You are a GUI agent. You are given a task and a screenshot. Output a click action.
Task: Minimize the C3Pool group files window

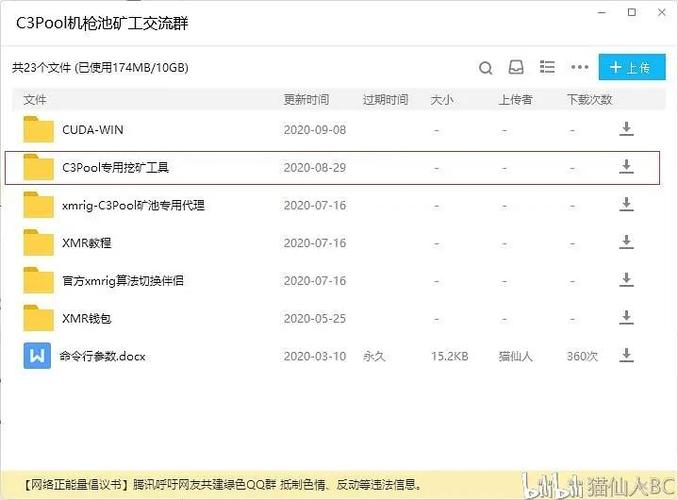click(x=601, y=13)
